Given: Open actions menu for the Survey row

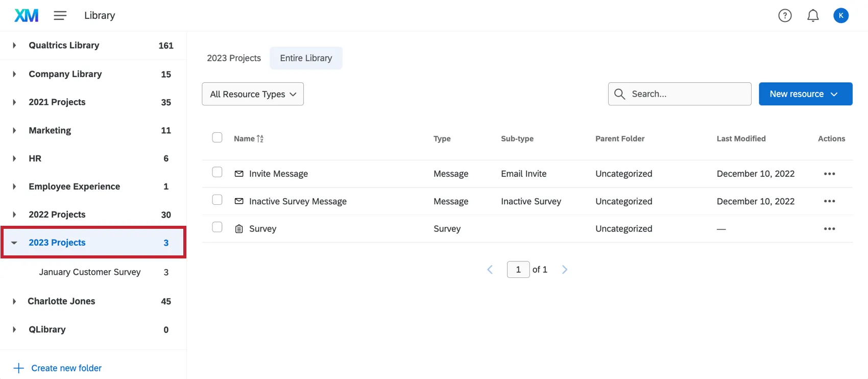Looking at the screenshot, I should coord(829,229).
